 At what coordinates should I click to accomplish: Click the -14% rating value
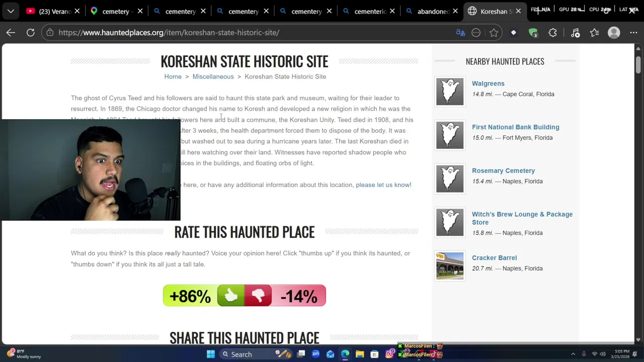(x=299, y=296)
